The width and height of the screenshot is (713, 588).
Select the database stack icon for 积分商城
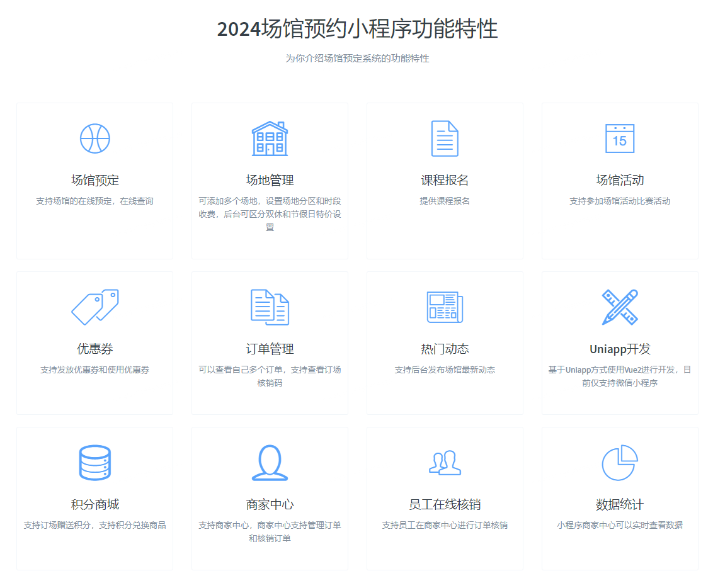(94, 463)
